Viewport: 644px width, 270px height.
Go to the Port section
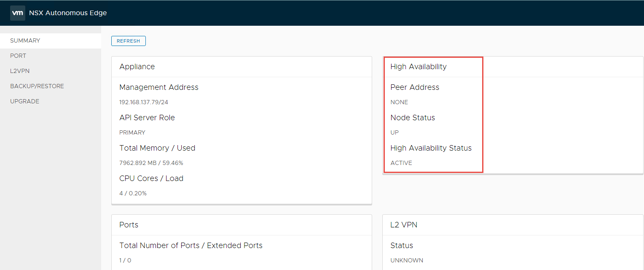pyautogui.click(x=18, y=56)
